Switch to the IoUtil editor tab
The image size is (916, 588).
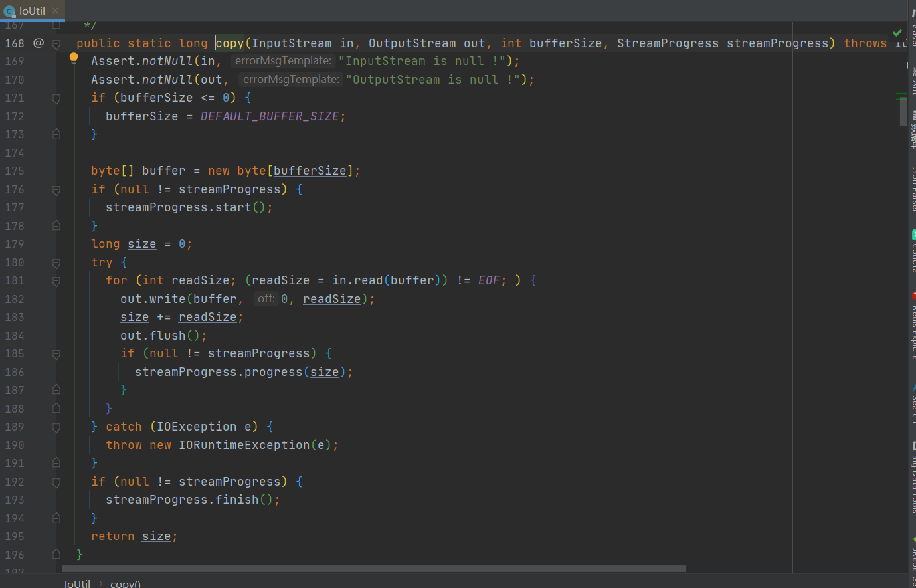click(x=32, y=11)
